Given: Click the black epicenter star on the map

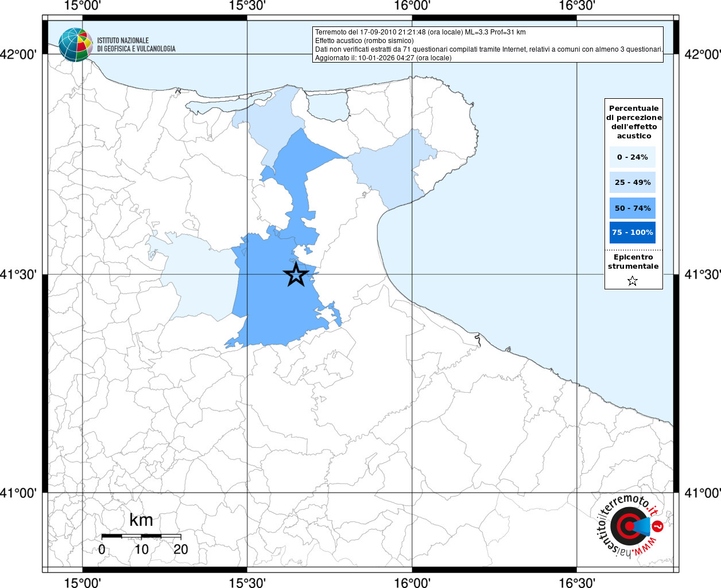Looking at the screenshot, I should coord(296,274).
